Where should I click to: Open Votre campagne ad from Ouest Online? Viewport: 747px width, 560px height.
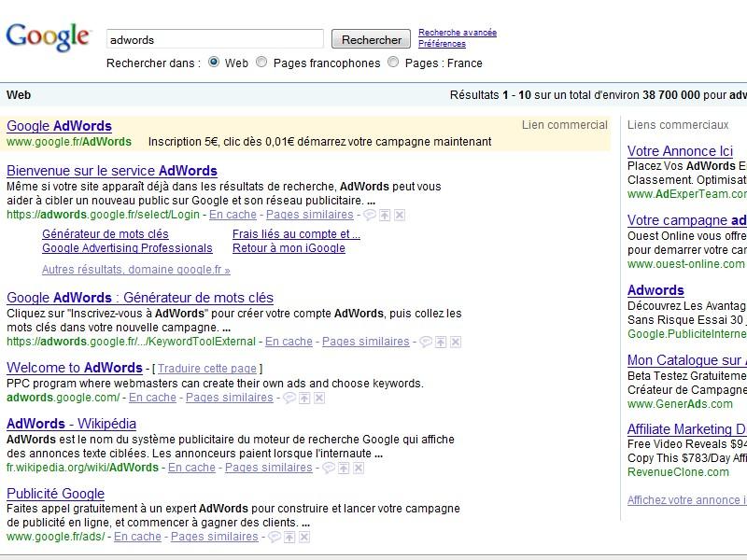[687, 220]
